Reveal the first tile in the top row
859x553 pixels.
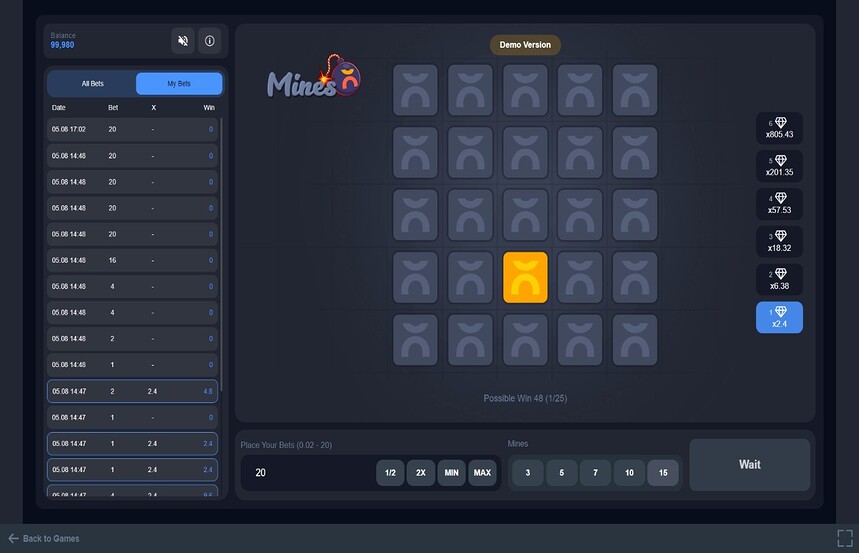point(415,90)
